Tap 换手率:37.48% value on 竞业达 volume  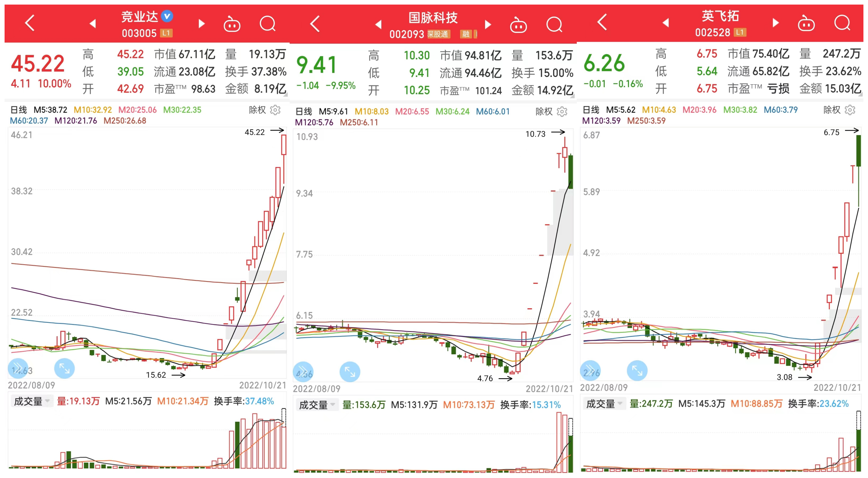244,401
